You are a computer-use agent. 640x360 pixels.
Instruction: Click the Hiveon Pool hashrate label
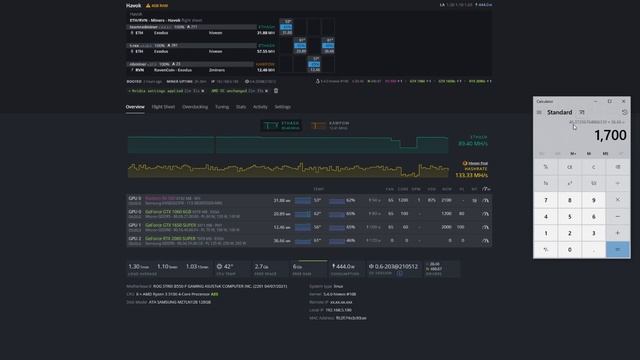pyautogui.click(x=475, y=163)
